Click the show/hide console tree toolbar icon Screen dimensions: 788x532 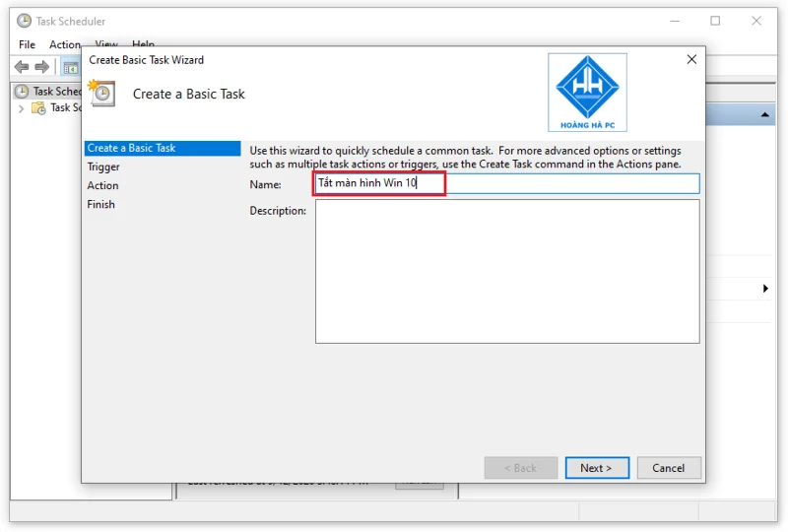click(x=70, y=67)
